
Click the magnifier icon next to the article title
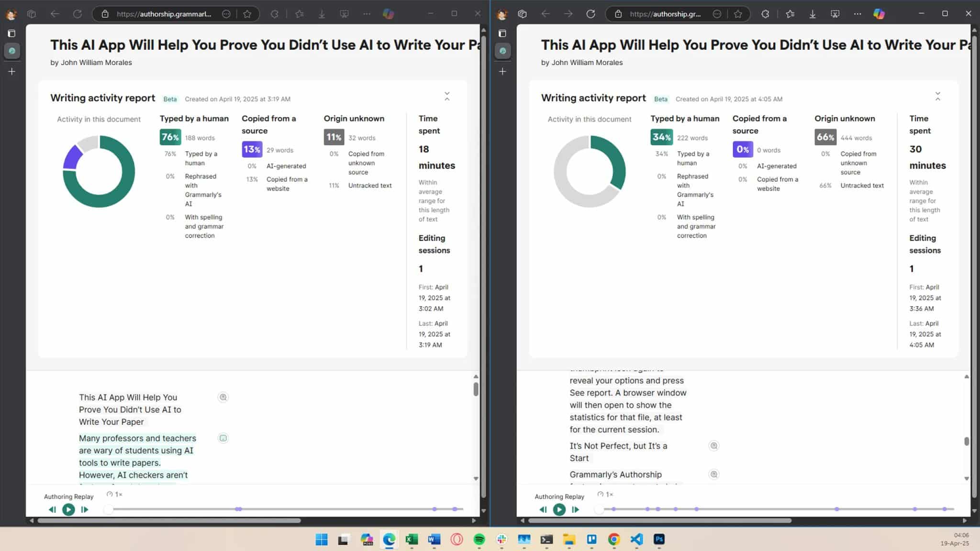pyautogui.click(x=223, y=397)
